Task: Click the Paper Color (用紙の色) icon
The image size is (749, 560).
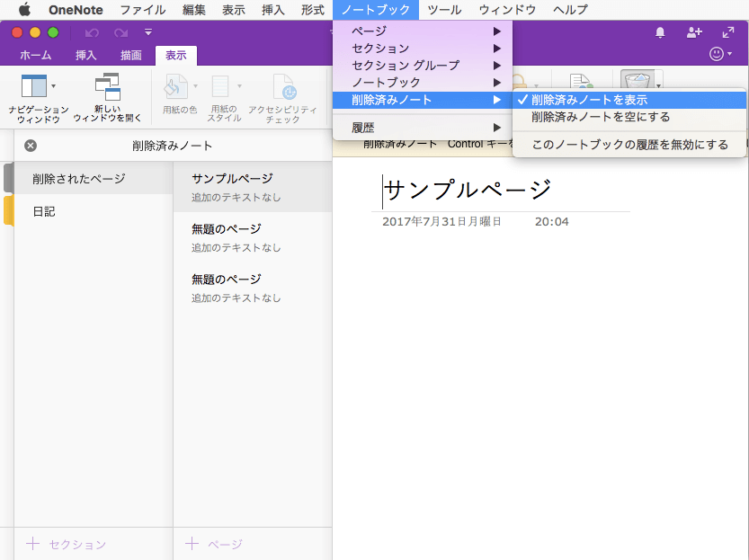Action: click(175, 86)
